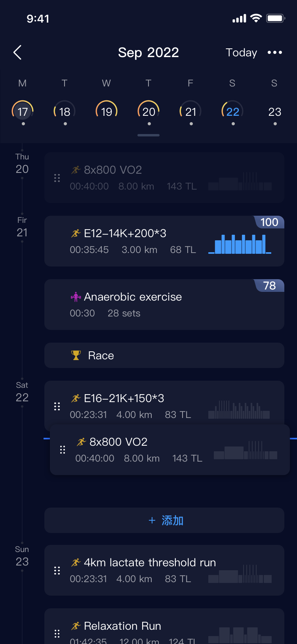Select Sunday 23 in week calendar

[274, 111]
